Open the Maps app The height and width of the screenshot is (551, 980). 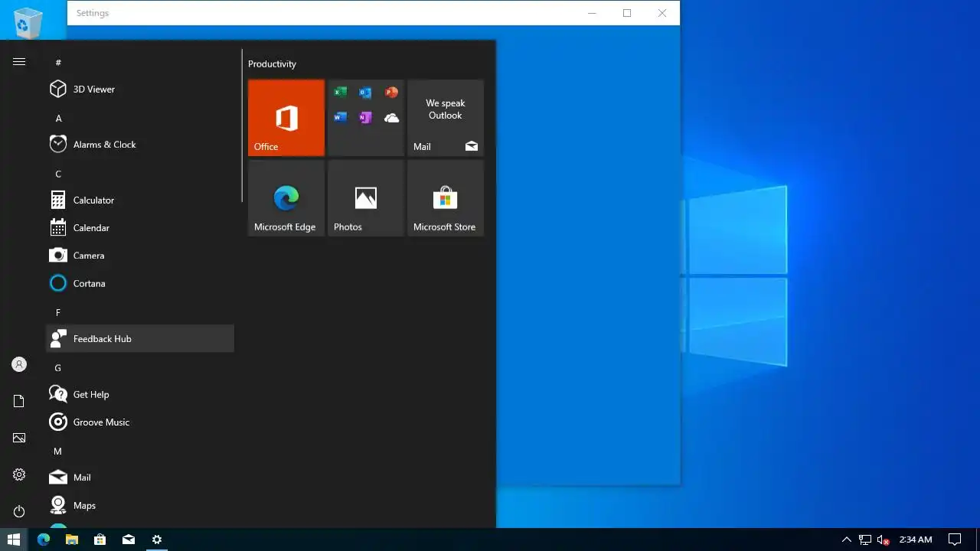(x=140, y=505)
